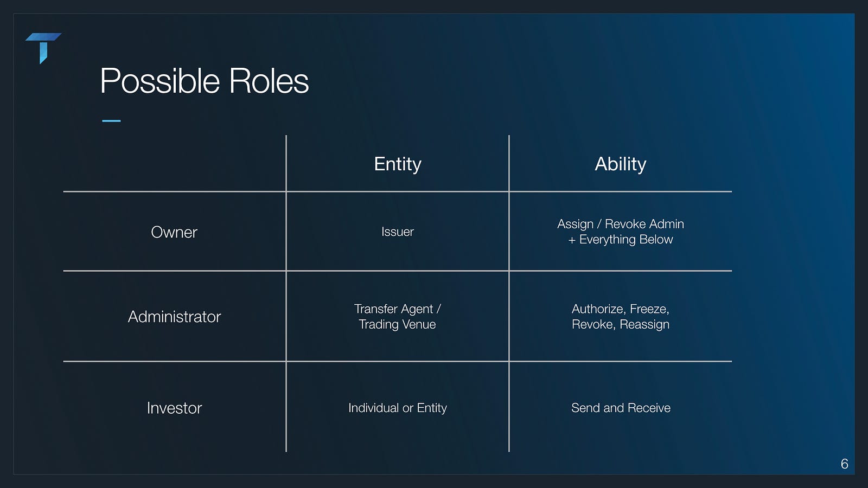Screen dimensions: 868x488
Task: Click the empty top-left table cell
Action: point(174,164)
